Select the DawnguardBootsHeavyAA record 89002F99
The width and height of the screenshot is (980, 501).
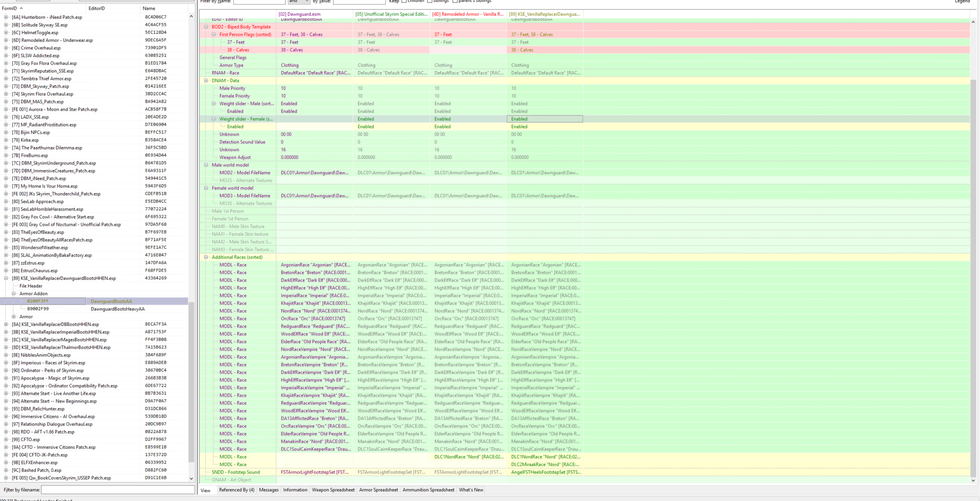tap(94, 309)
